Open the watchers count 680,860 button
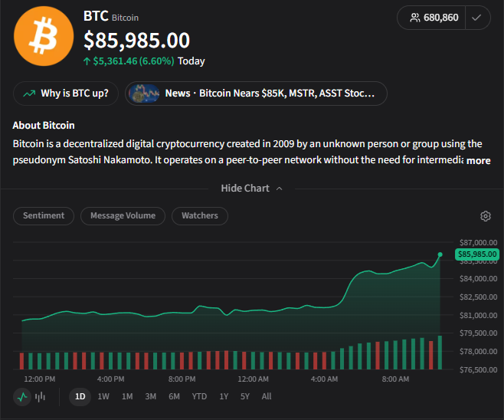The image size is (504, 420). [x=431, y=18]
